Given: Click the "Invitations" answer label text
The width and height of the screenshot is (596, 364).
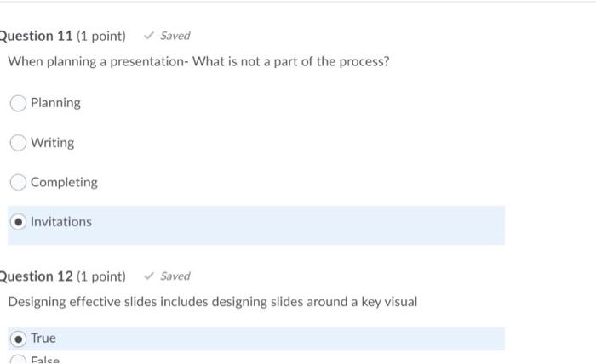Looking at the screenshot, I should [x=61, y=222].
